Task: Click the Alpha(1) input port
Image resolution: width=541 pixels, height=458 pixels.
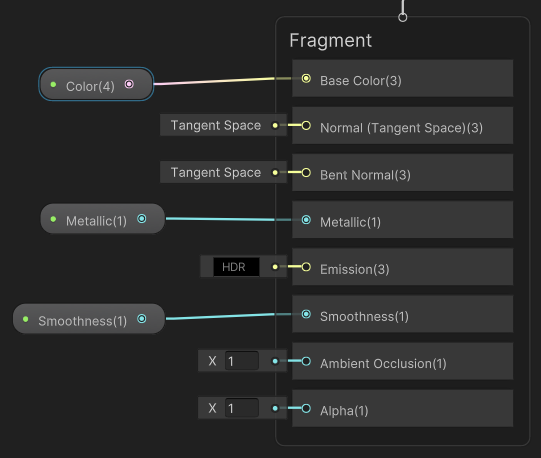Action: point(306,409)
